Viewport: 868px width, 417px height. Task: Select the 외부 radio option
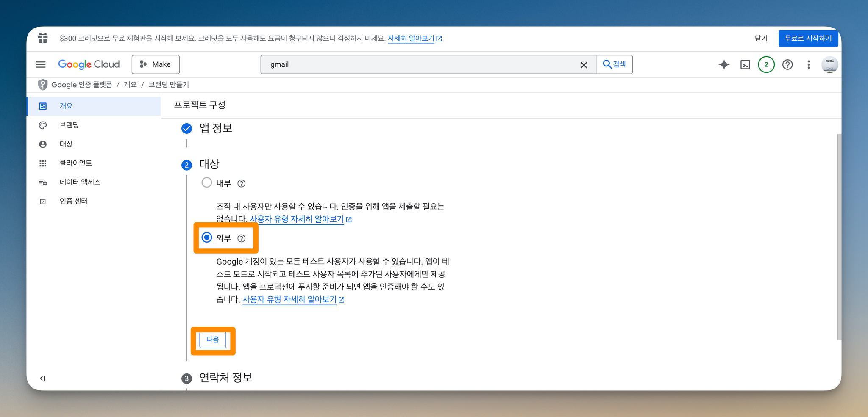(x=207, y=237)
